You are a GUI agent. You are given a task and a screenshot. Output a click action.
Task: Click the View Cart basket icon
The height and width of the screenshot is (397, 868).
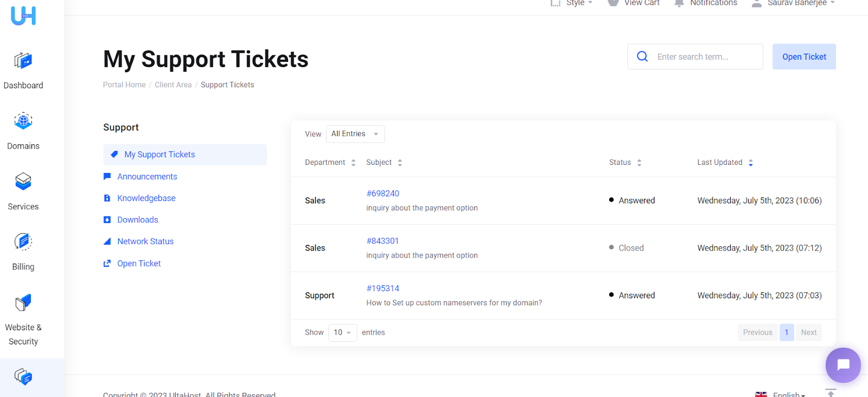[x=613, y=3]
